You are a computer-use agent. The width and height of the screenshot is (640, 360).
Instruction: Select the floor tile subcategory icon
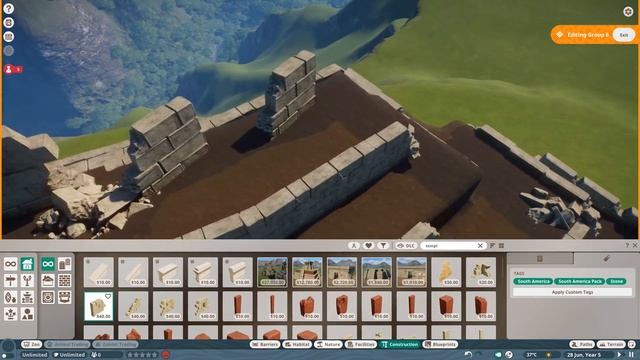point(48,298)
